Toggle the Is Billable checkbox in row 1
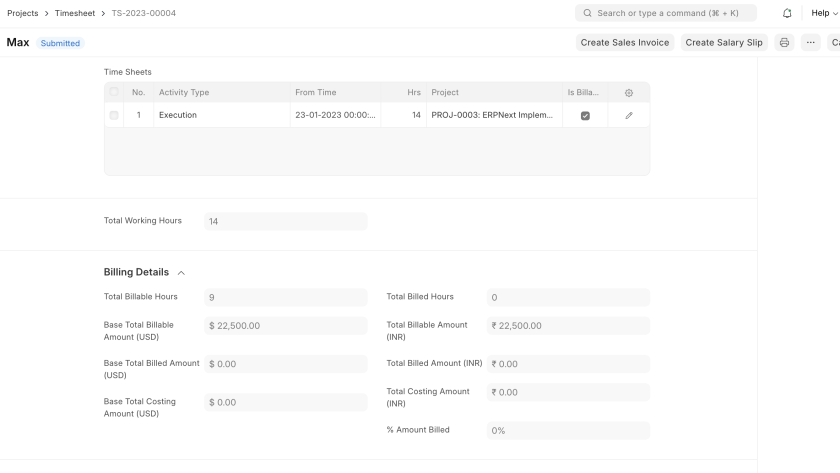This screenshot has height=473, width=840. (585, 116)
